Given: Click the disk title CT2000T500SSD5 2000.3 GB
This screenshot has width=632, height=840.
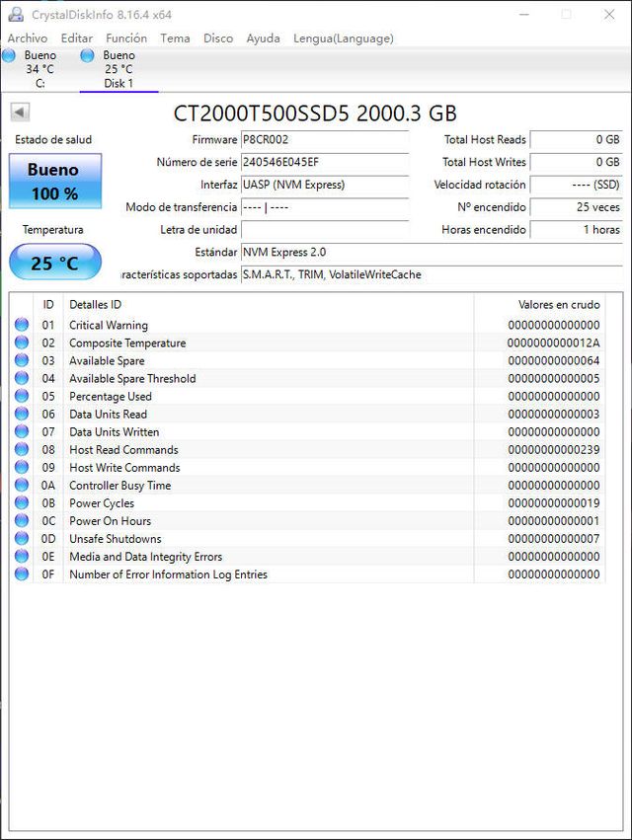Looking at the screenshot, I should click(x=315, y=114).
